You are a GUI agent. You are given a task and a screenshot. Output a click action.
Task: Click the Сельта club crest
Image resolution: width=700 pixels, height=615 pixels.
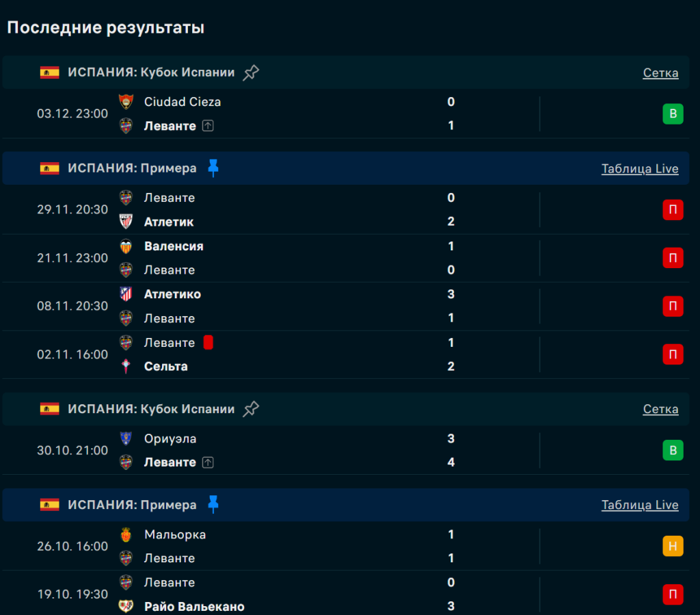(x=126, y=367)
